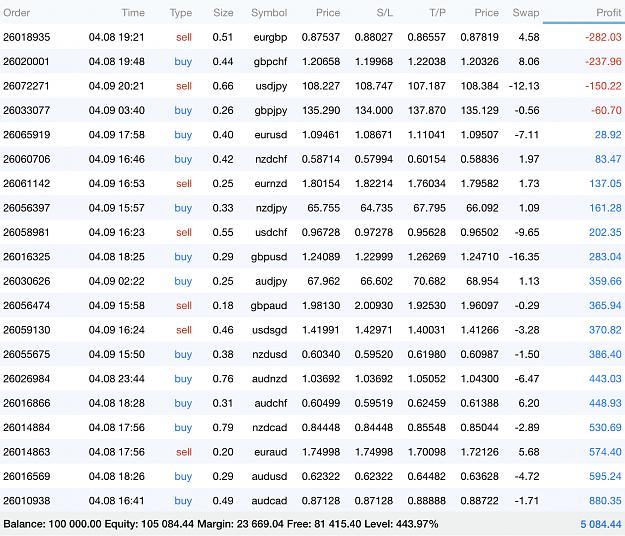Click the T/P value 137.870
This screenshot has height=536, width=625.
pos(426,110)
